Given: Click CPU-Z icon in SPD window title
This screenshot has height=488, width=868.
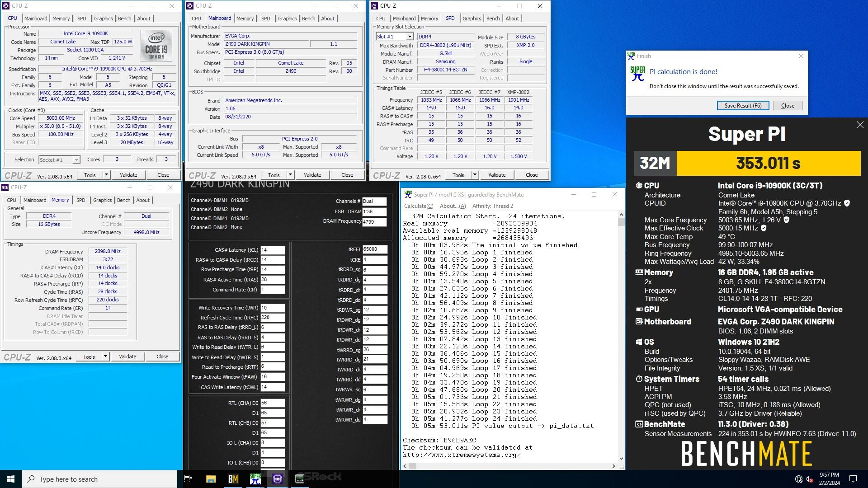Looking at the screenshot, I should coord(374,6).
